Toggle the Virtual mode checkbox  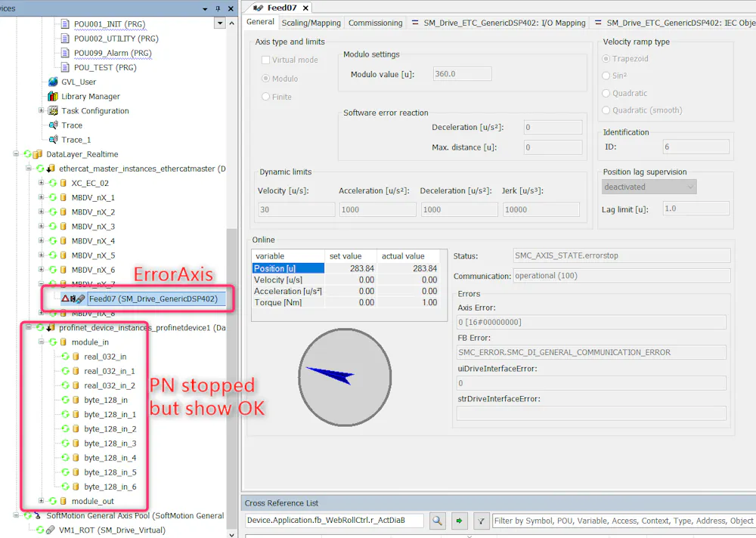pos(265,60)
